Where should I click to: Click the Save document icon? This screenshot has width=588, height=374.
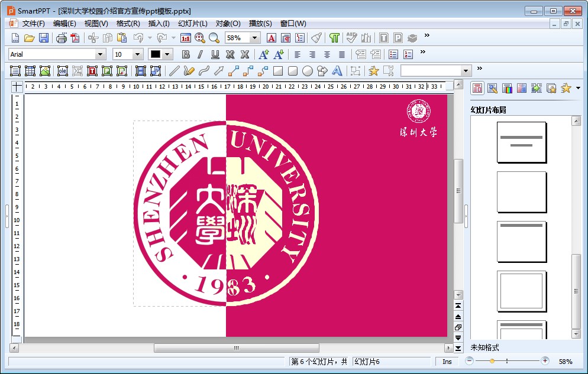(44, 38)
